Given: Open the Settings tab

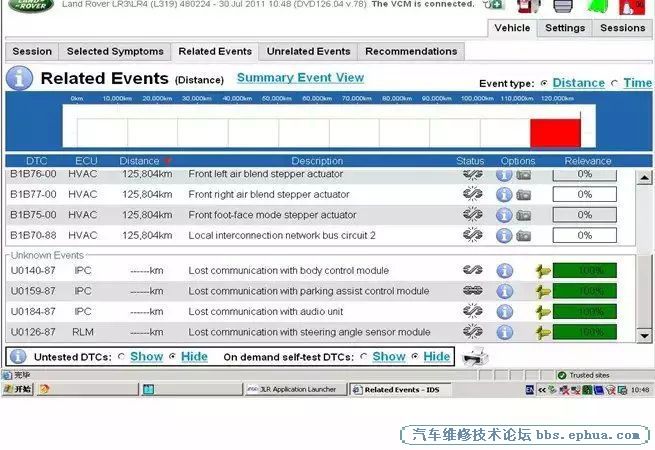Looking at the screenshot, I should pos(565,28).
